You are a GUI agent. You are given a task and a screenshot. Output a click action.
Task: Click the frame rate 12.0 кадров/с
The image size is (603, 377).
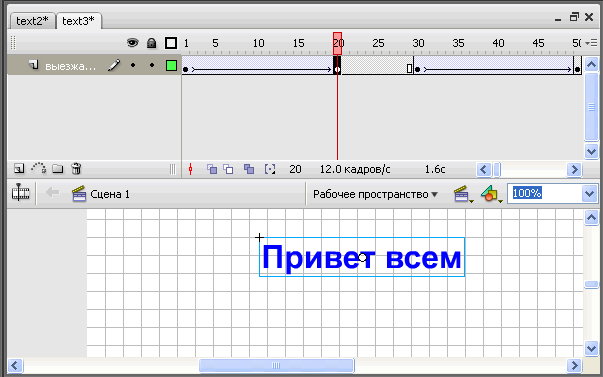[x=355, y=169]
